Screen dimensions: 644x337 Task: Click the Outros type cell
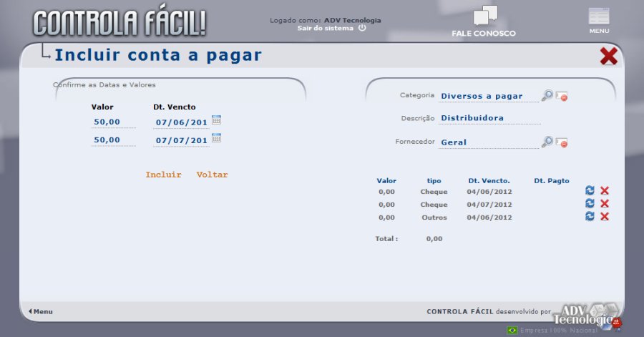click(x=434, y=218)
